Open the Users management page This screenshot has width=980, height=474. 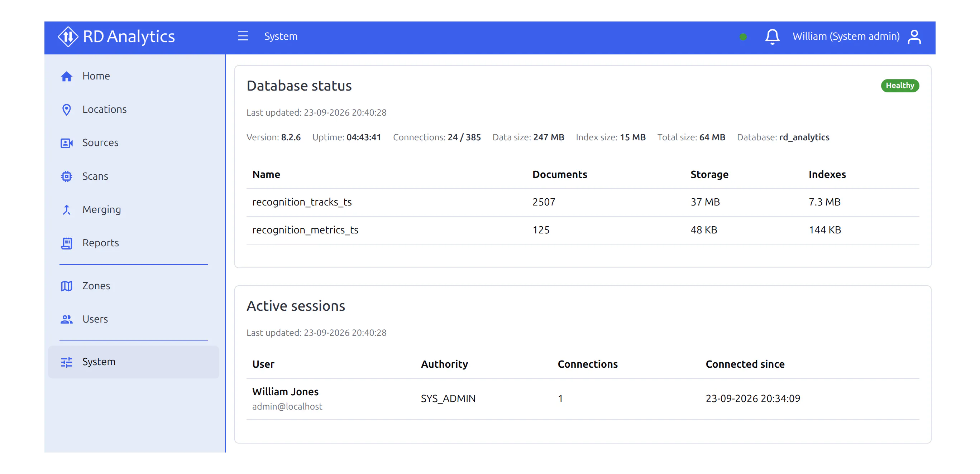(x=134, y=319)
